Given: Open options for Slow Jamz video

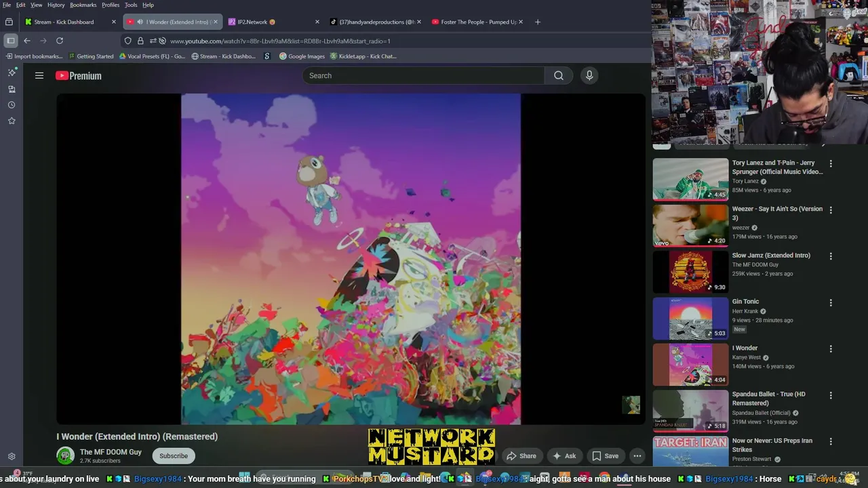Looking at the screenshot, I should (x=831, y=256).
